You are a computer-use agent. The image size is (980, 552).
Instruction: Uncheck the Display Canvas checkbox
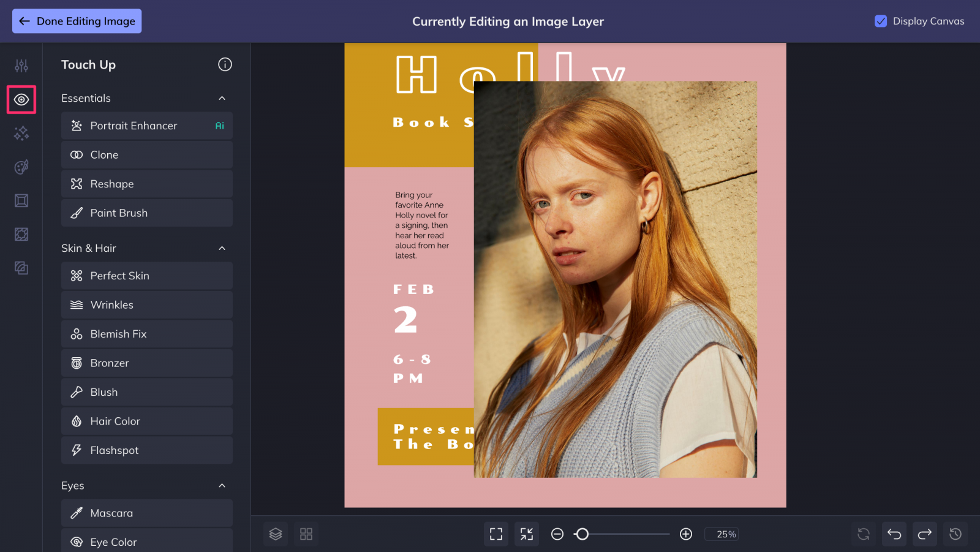click(x=881, y=21)
